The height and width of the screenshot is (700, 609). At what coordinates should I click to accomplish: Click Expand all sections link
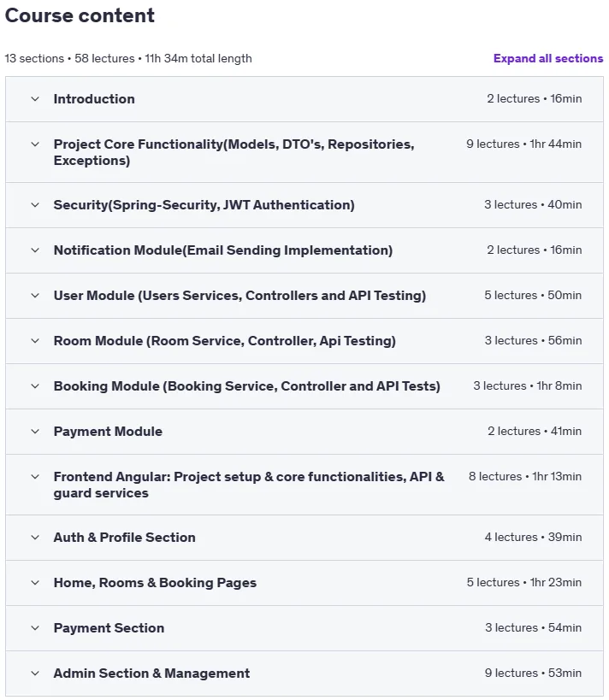click(548, 58)
